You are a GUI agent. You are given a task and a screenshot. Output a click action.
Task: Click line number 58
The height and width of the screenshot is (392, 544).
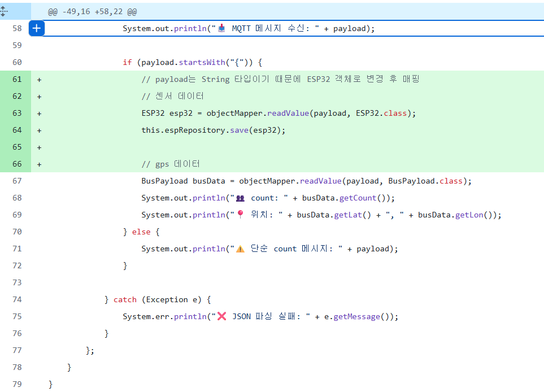[x=17, y=28]
